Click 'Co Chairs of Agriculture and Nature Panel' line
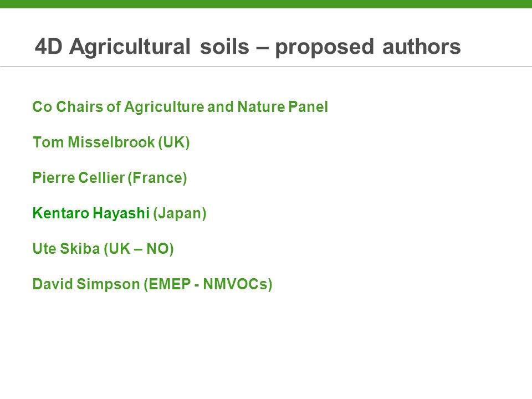Viewport: 532px width, 399px height. tap(180, 106)
